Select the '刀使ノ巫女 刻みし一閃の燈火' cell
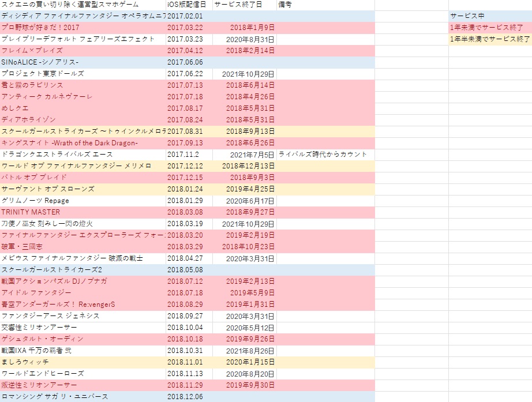Viewport: 532px width, 402px height. [x=83, y=224]
